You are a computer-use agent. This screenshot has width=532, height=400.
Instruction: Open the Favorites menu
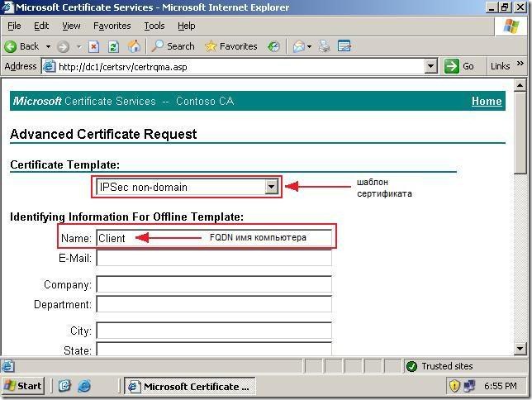tap(112, 26)
